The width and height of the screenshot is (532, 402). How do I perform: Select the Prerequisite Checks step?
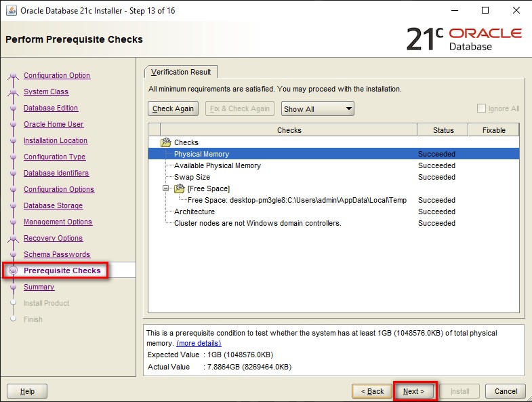click(x=62, y=270)
